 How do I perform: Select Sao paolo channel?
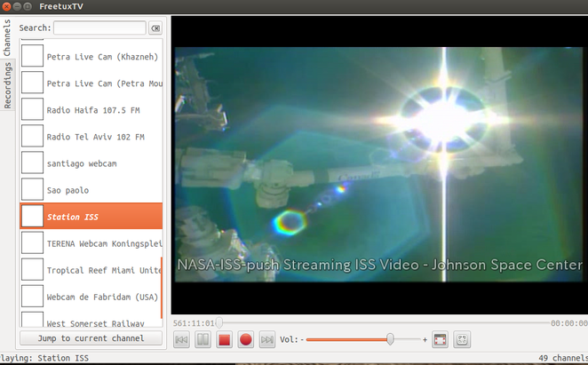coord(91,190)
